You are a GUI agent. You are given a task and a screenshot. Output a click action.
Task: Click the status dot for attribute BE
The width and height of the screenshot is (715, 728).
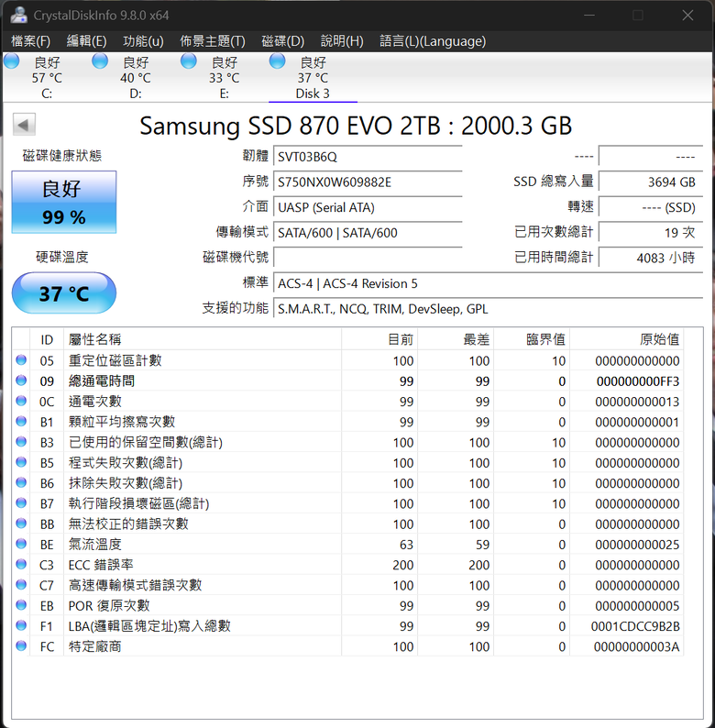coord(21,544)
